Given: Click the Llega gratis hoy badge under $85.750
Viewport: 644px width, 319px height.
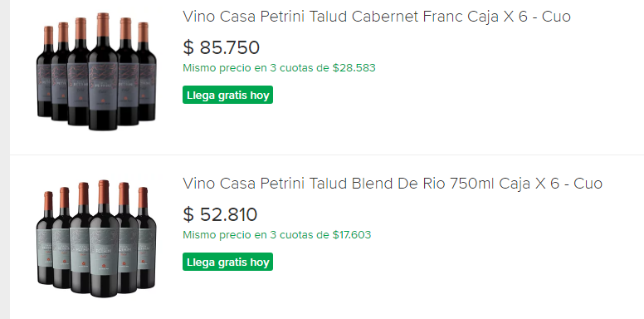Looking at the screenshot, I should point(228,95).
